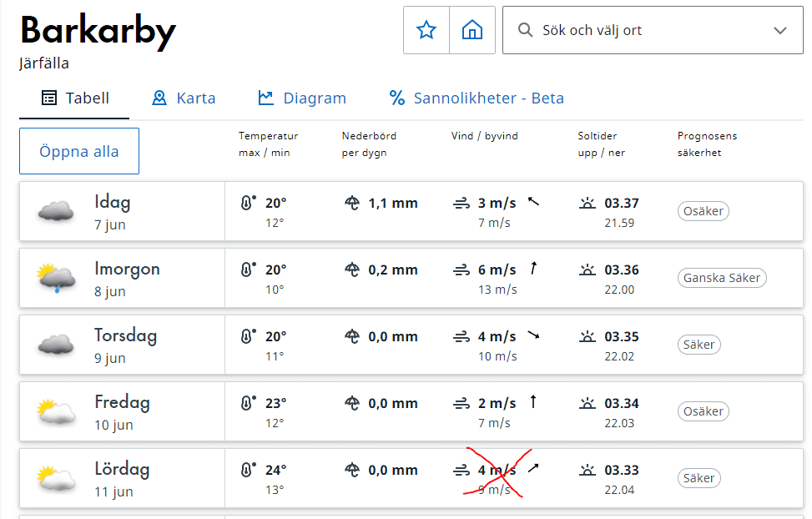Screen dimensions: 812x519
Task: Click the umbrella icon in Fredag row
Action: click(352, 404)
